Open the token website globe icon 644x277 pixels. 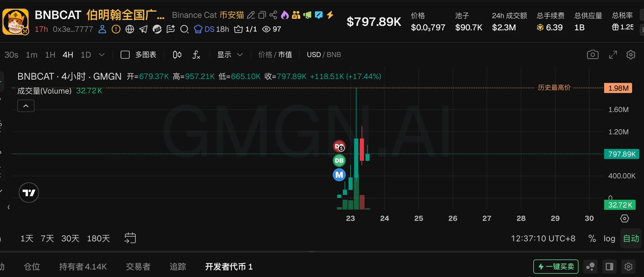(x=130, y=29)
